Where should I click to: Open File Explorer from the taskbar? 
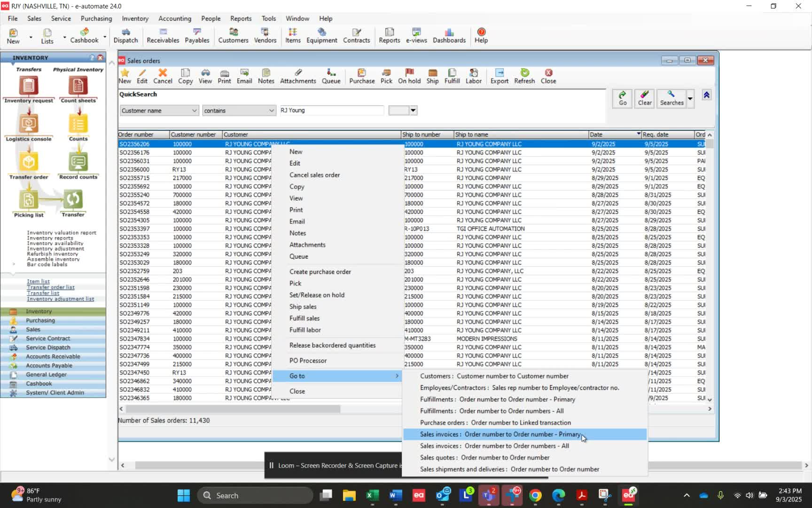tap(349, 495)
